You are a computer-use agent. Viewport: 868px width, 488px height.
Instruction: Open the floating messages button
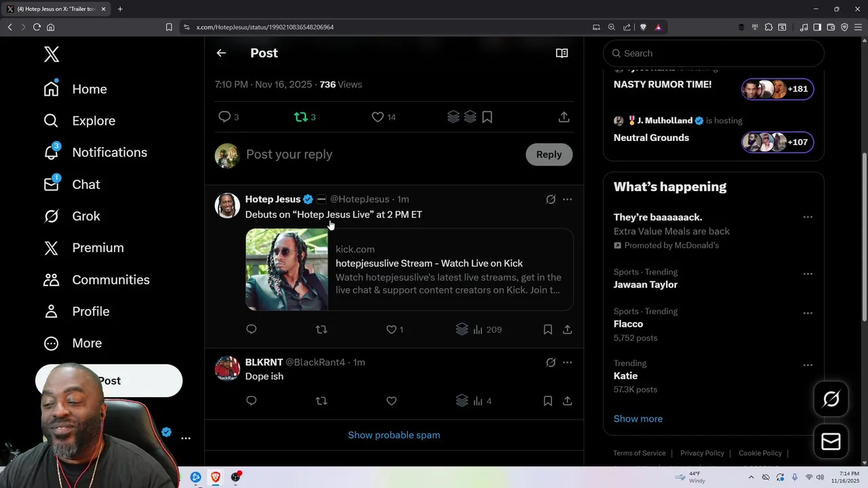tap(831, 442)
